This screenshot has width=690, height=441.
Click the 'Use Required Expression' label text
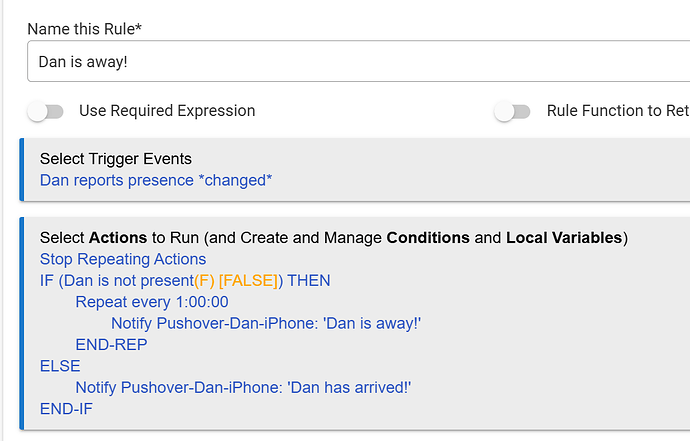167,111
